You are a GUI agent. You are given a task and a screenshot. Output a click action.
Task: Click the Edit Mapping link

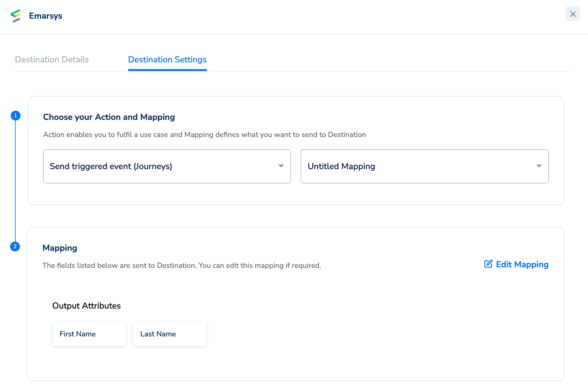[522, 265]
